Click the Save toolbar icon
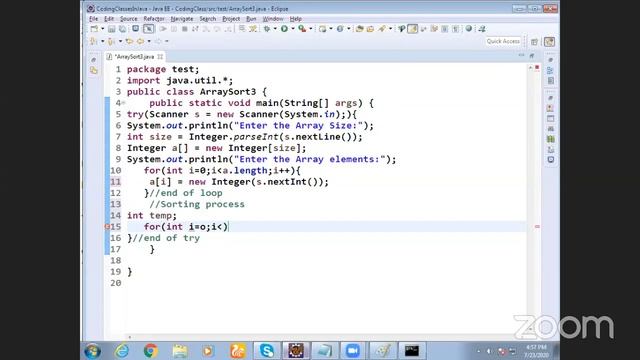 tap(111, 29)
